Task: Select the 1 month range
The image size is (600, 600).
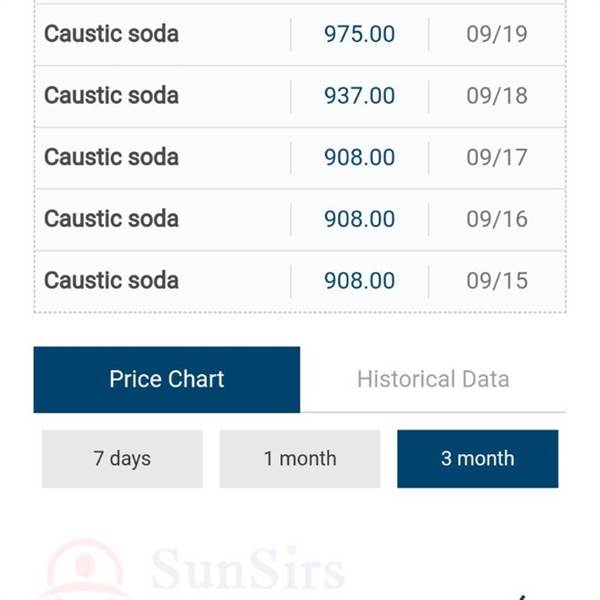Action: tap(300, 459)
